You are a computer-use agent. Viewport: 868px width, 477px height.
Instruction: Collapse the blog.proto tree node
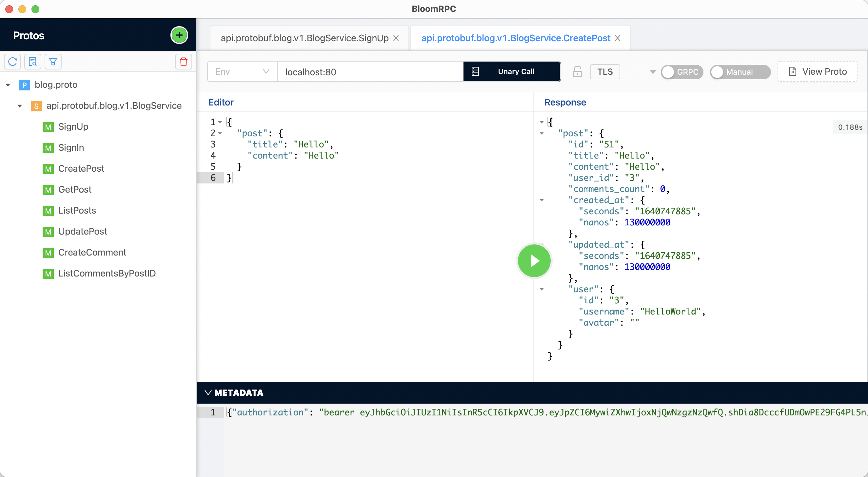click(x=8, y=85)
